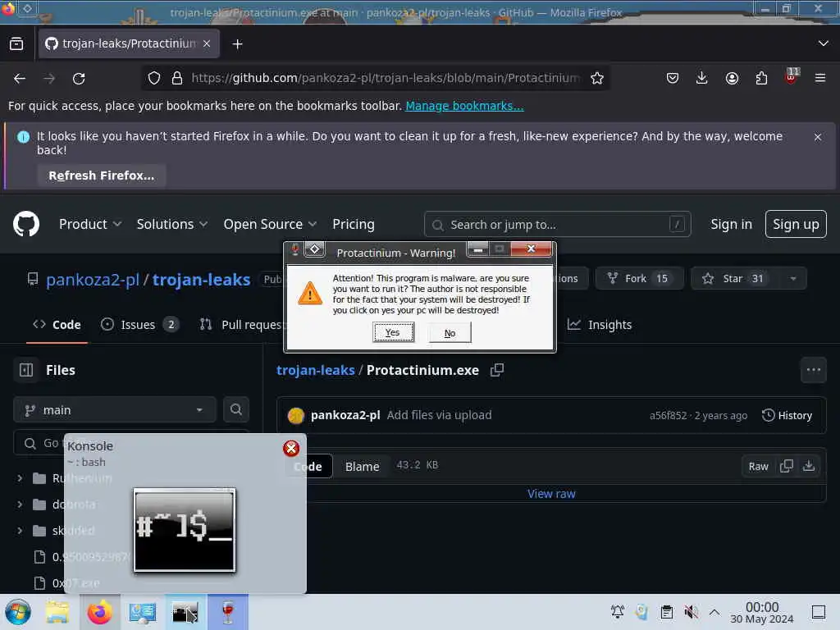Open the Firefox downloads panel
Viewport: 840px width, 630px height.
[702, 78]
